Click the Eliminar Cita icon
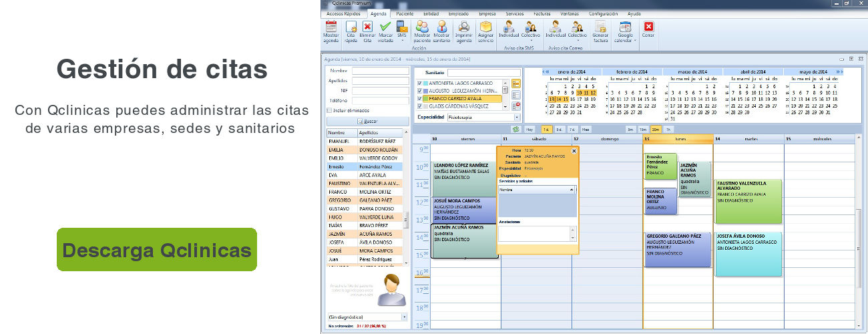 (367, 31)
